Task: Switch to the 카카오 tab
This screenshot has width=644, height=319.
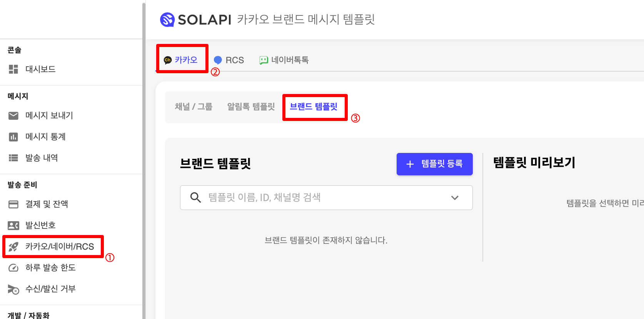Action: [x=181, y=60]
